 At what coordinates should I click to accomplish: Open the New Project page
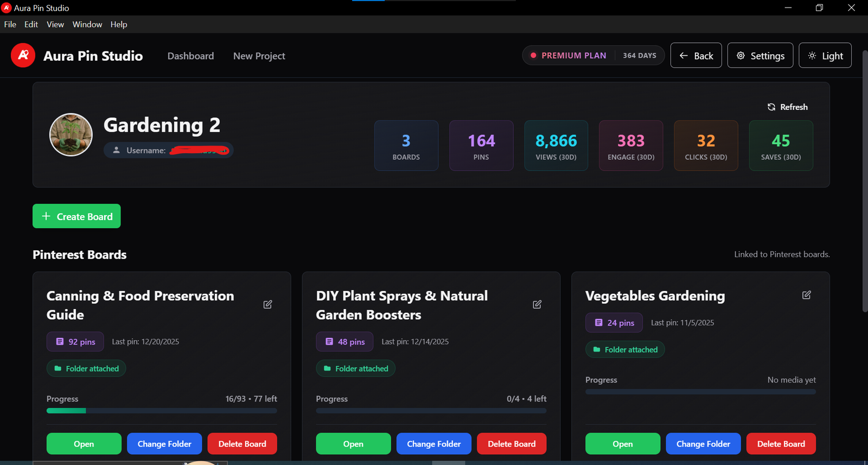[259, 56]
